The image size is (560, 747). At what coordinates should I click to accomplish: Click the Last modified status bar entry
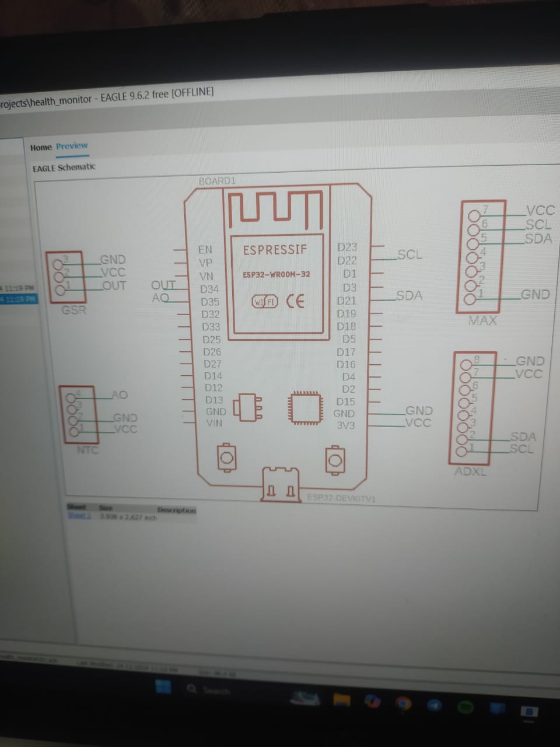coord(128,666)
